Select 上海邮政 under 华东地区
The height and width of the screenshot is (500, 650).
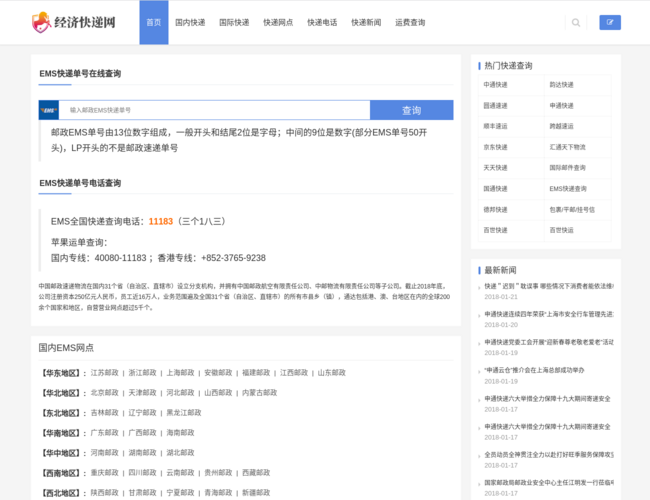tap(180, 373)
